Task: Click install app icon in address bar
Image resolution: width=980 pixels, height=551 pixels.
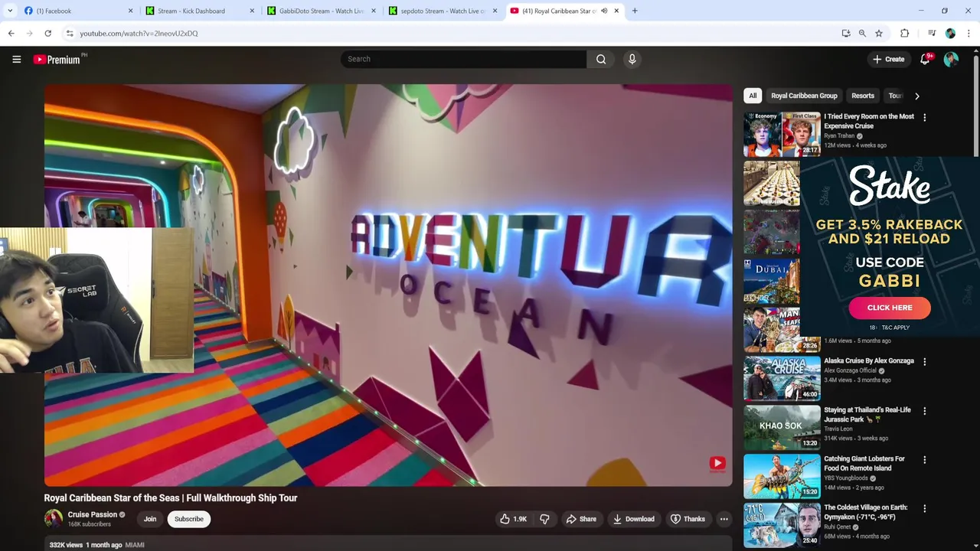Action: point(846,33)
